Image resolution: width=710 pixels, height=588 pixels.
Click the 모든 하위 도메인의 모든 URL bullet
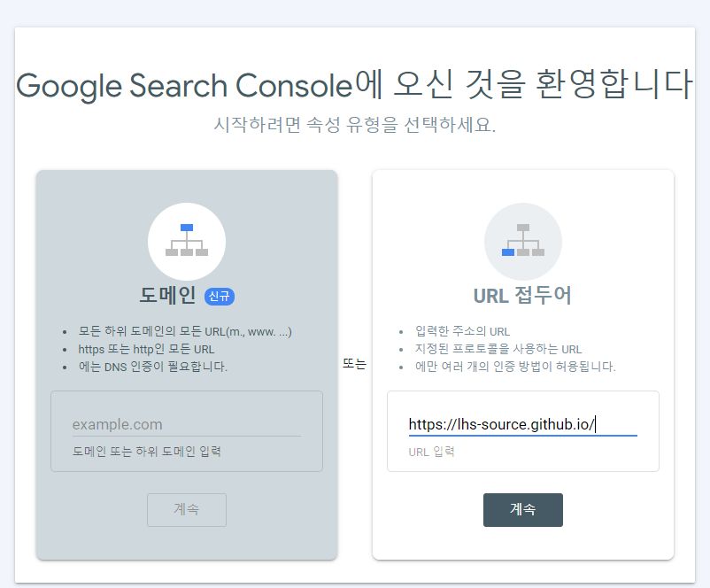pyautogui.click(x=185, y=331)
